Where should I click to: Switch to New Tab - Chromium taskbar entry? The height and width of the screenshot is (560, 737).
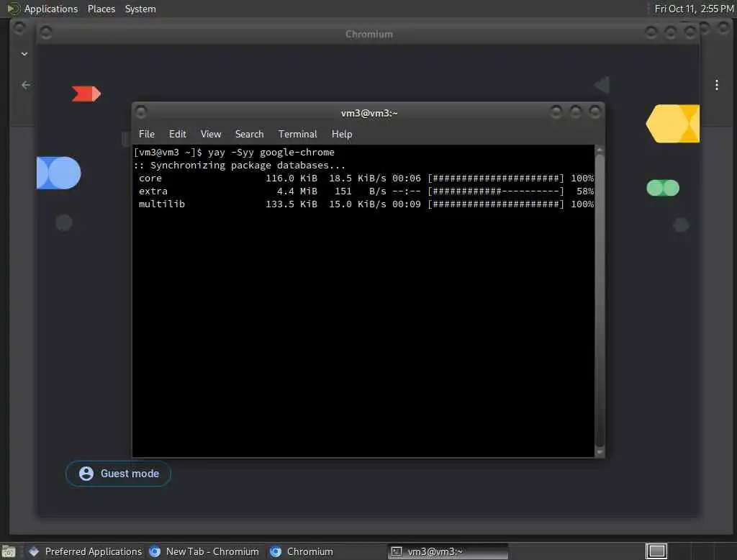tap(204, 551)
